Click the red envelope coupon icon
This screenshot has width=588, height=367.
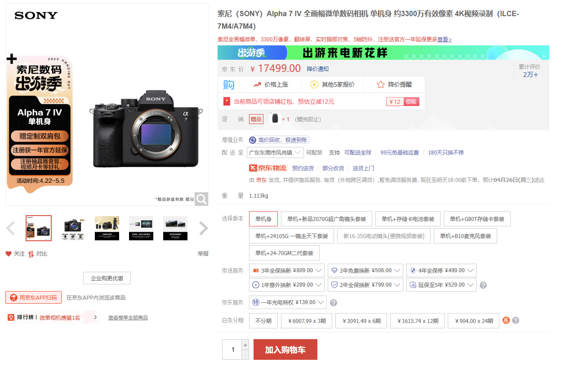(227, 102)
